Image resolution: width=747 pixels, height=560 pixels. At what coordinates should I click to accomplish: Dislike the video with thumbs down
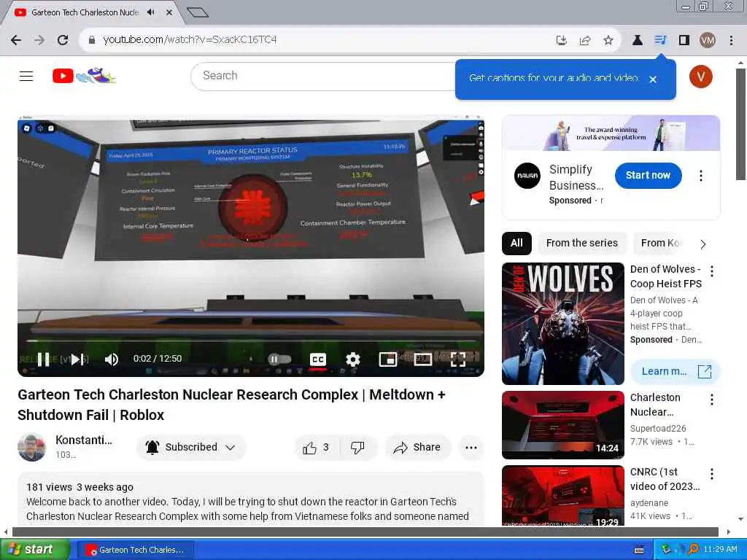[357, 448]
